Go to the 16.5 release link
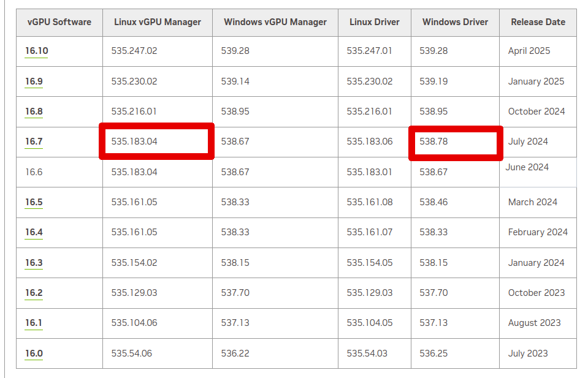 click(34, 202)
